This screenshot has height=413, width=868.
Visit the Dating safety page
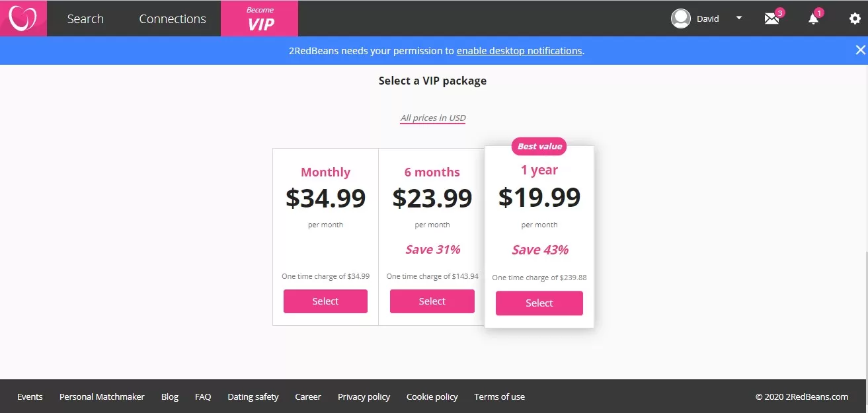(x=253, y=397)
